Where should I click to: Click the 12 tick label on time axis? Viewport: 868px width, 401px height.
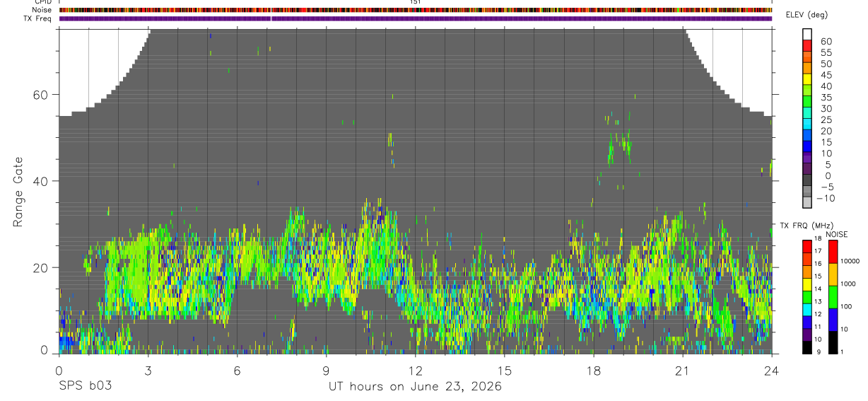pos(416,370)
